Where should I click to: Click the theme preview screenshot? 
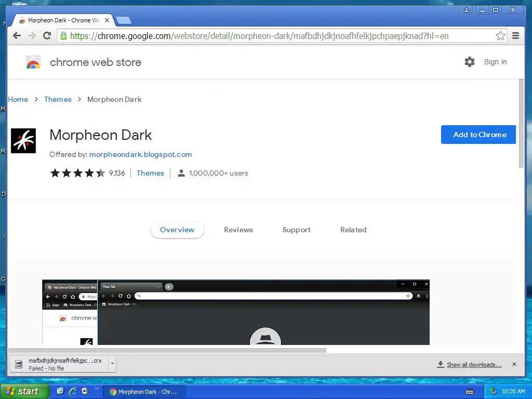point(236,312)
